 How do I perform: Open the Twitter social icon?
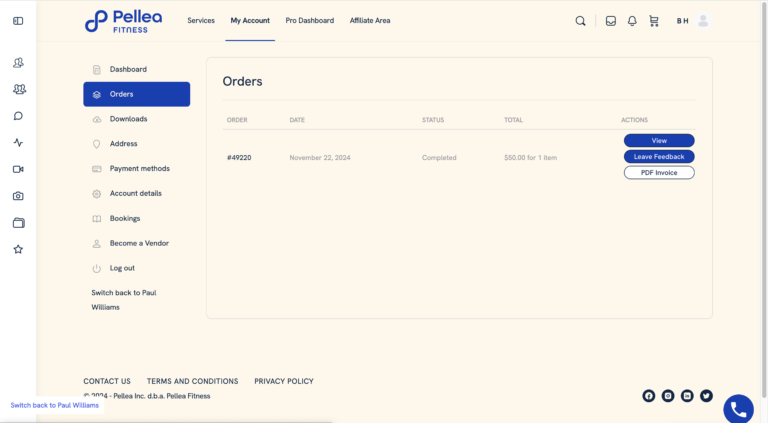(x=706, y=396)
